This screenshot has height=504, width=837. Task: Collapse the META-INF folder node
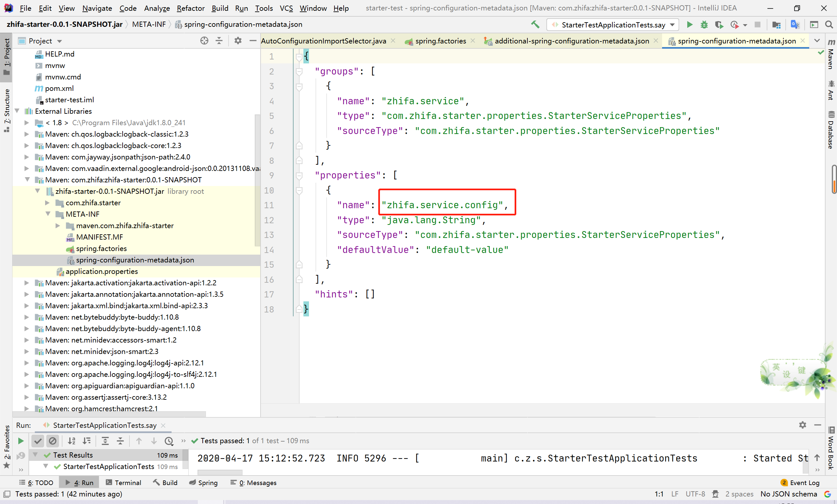click(x=48, y=214)
